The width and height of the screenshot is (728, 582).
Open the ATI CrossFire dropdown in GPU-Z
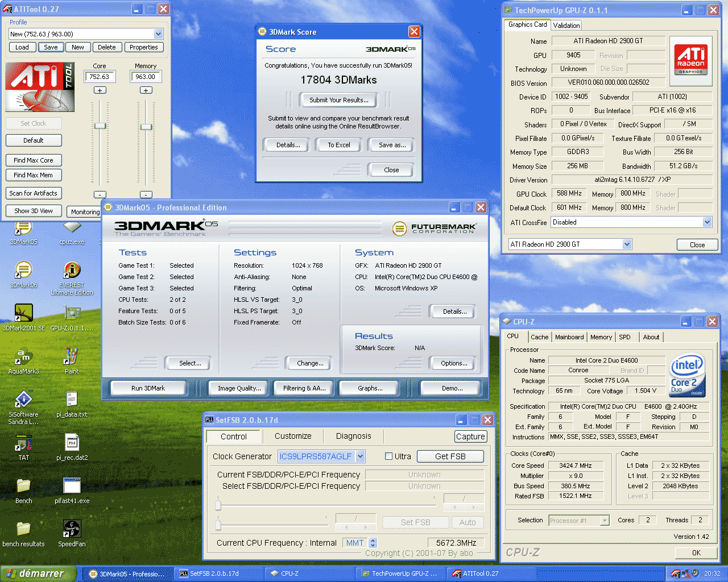pos(707,222)
